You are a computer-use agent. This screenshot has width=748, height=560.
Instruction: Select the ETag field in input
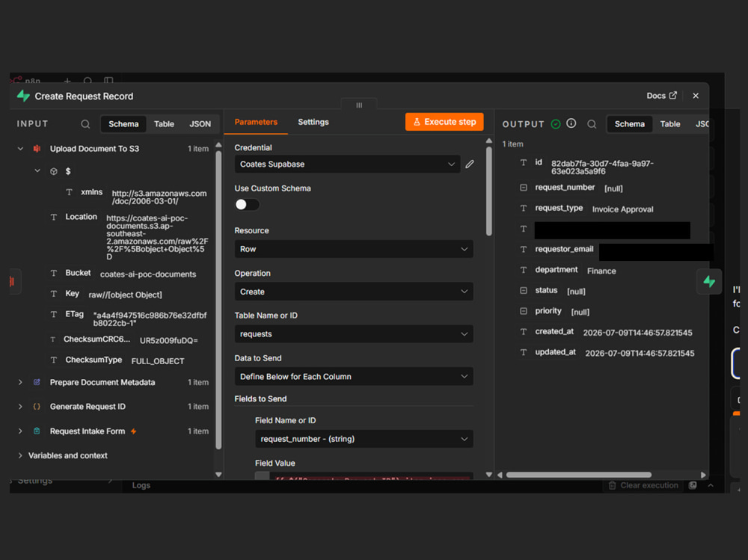[74, 314]
